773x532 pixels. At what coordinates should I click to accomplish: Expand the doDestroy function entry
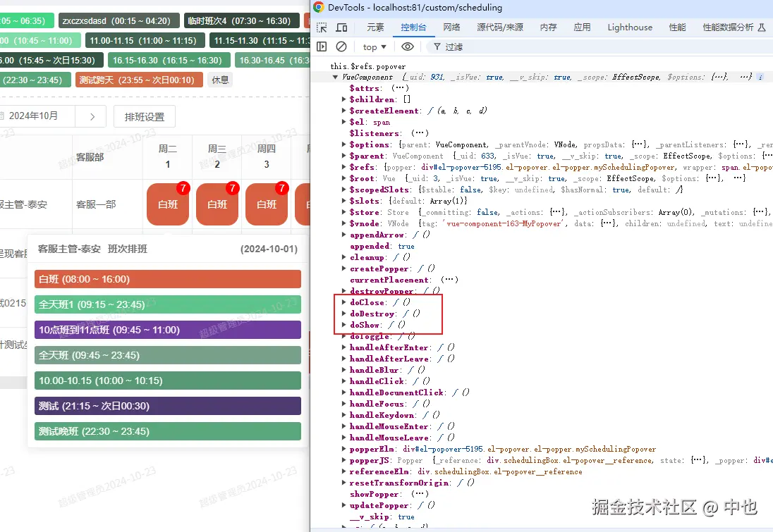343,314
